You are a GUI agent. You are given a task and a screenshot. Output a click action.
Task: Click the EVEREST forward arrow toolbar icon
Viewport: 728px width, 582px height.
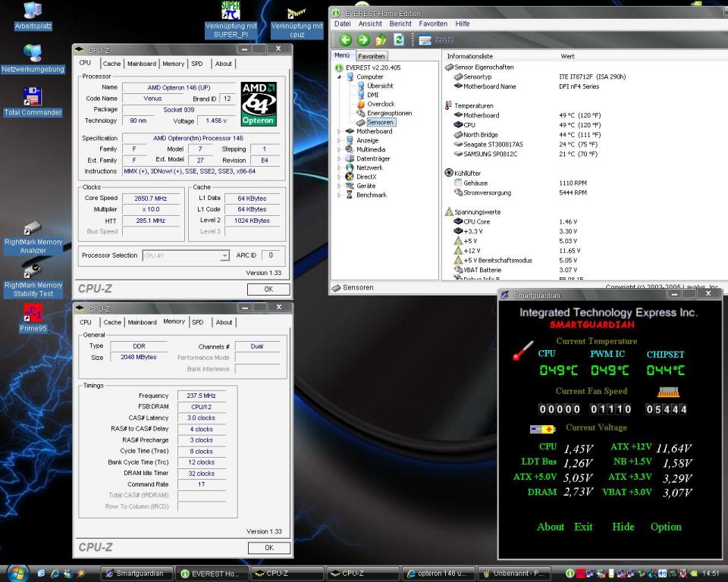[363, 40]
